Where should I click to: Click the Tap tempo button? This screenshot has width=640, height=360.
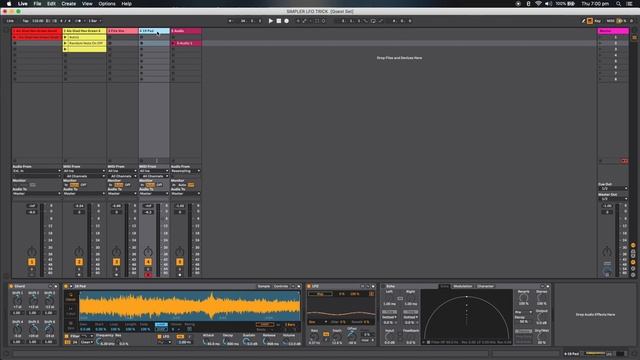click(x=25, y=21)
